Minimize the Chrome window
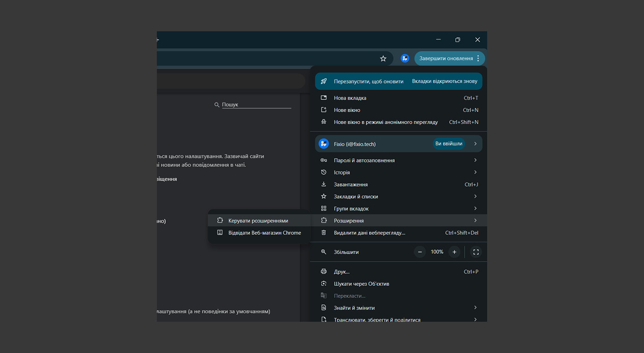The image size is (644, 353). 438,40
